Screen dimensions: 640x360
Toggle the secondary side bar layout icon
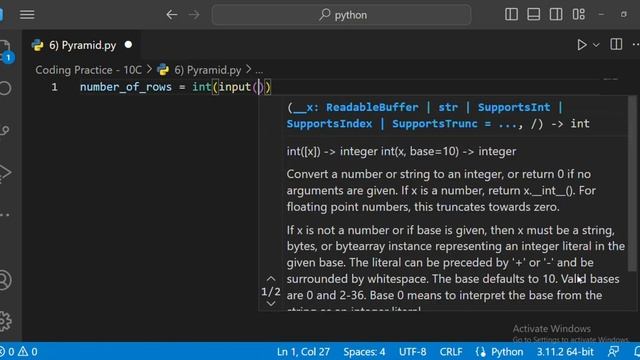[556, 14]
